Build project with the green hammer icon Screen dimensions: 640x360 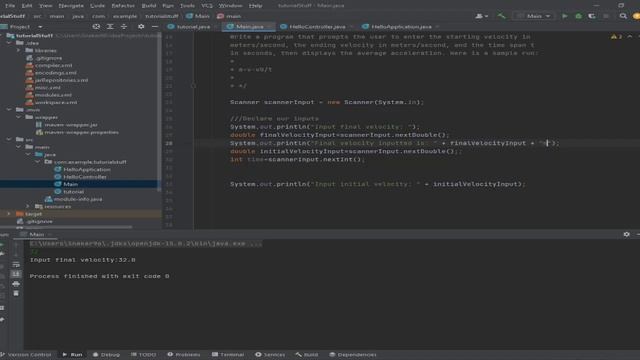click(x=501, y=16)
